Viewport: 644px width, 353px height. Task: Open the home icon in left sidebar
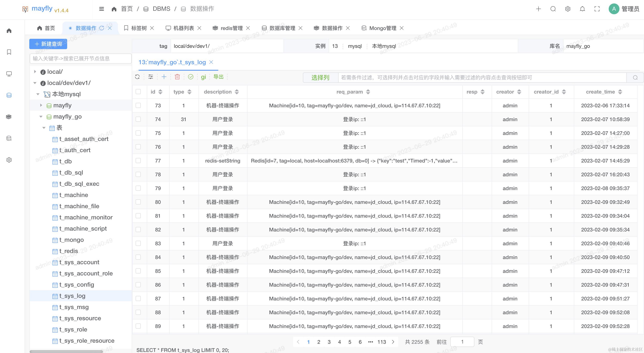tap(9, 31)
